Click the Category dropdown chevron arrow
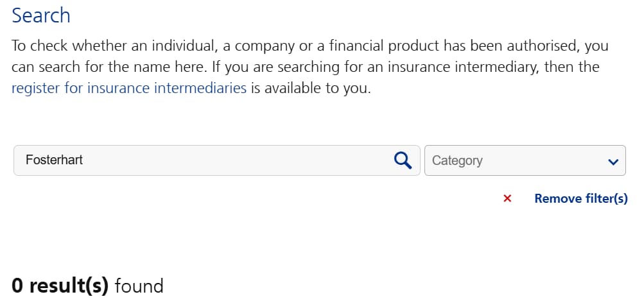The height and width of the screenshot is (308, 644). pos(613,162)
